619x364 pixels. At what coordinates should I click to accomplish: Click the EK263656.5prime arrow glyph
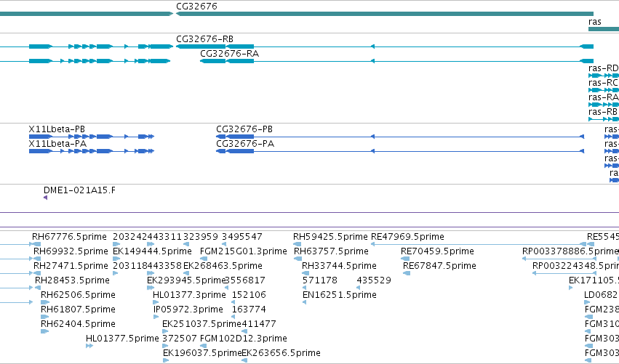[244, 360]
